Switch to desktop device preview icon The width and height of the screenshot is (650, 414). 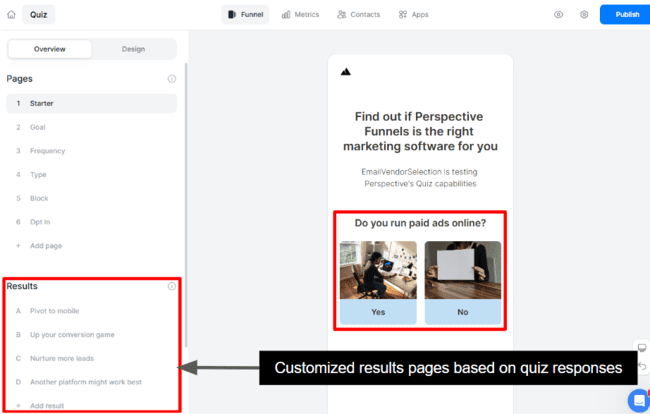(x=642, y=348)
